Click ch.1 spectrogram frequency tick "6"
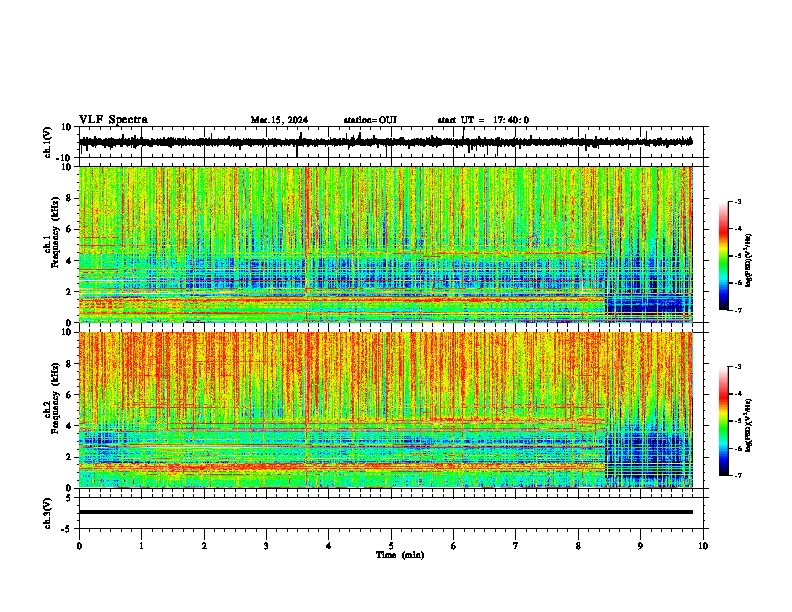792x612 pixels. pyautogui.click(x=70, y=229)
